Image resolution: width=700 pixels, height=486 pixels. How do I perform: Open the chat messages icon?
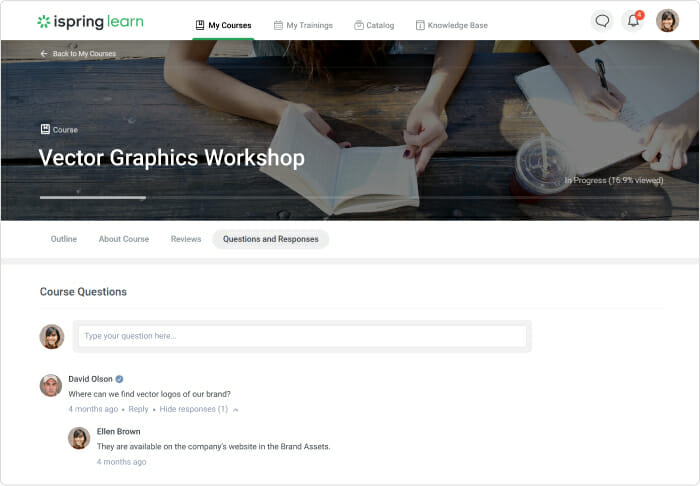[602, 21]
